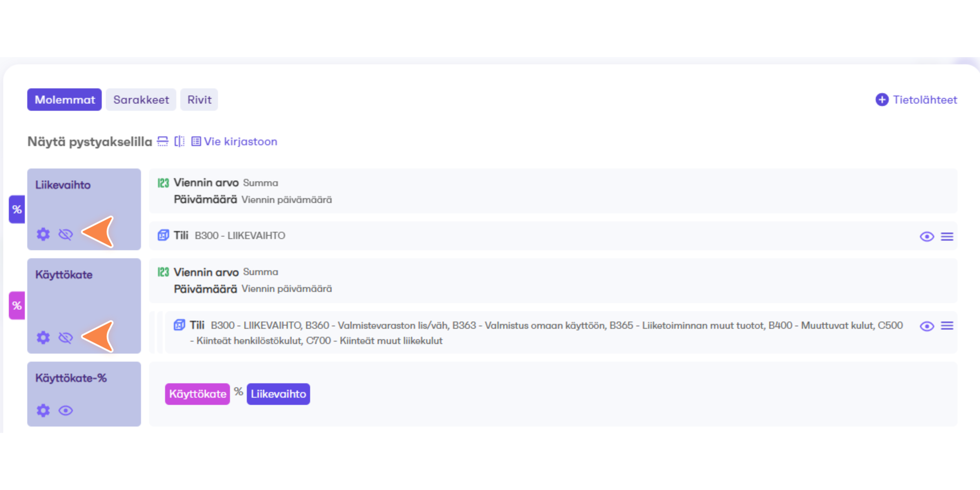Switch to the Sarakkeet tab

[141, 100]
